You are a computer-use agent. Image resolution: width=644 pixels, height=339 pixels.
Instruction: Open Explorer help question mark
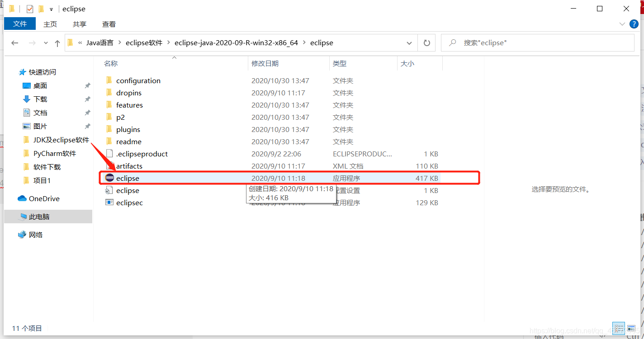click(634, 24)
